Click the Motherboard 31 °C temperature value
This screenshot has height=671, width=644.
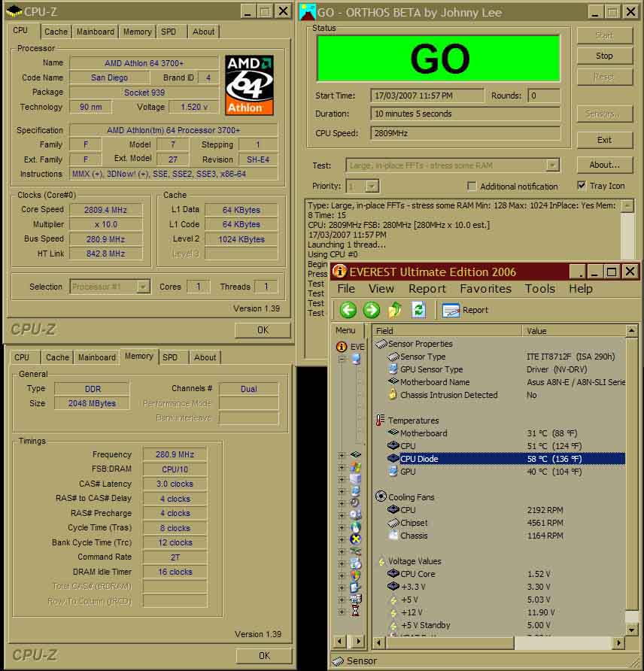pyautogui.click(x=552, y=433)
